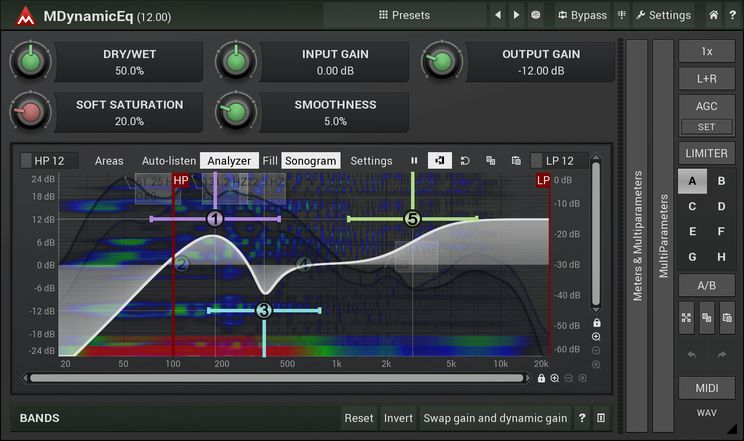Toggle the Analyzer display
Viewport: 744px width, 441px height.
pyautogui.click(x=229, y=161)
